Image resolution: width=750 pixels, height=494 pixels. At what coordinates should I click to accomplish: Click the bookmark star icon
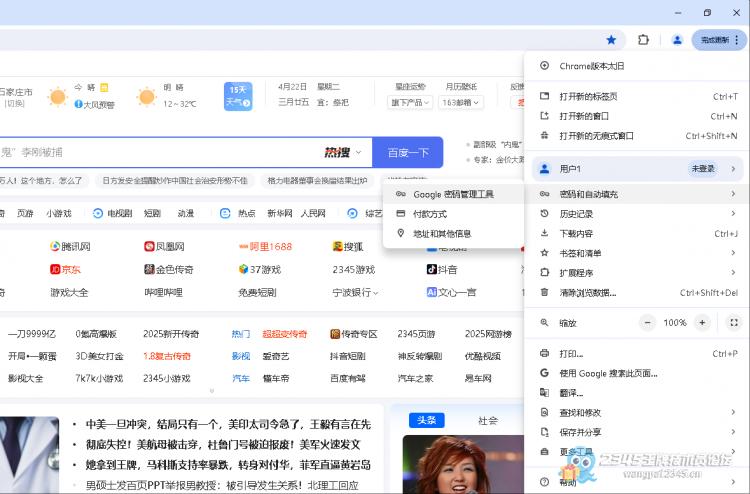pos(611,40)
